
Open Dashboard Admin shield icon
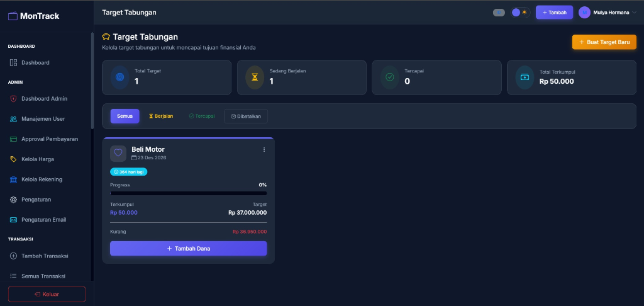click(13, 99)
